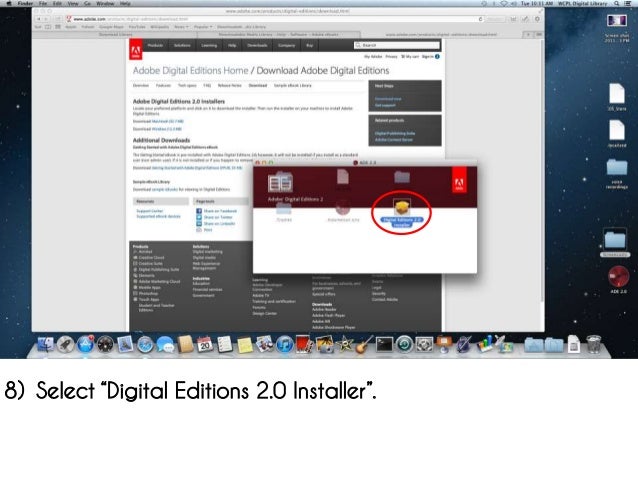Open Launchpad rocket icon in the Dock

(x=65, y=345)
